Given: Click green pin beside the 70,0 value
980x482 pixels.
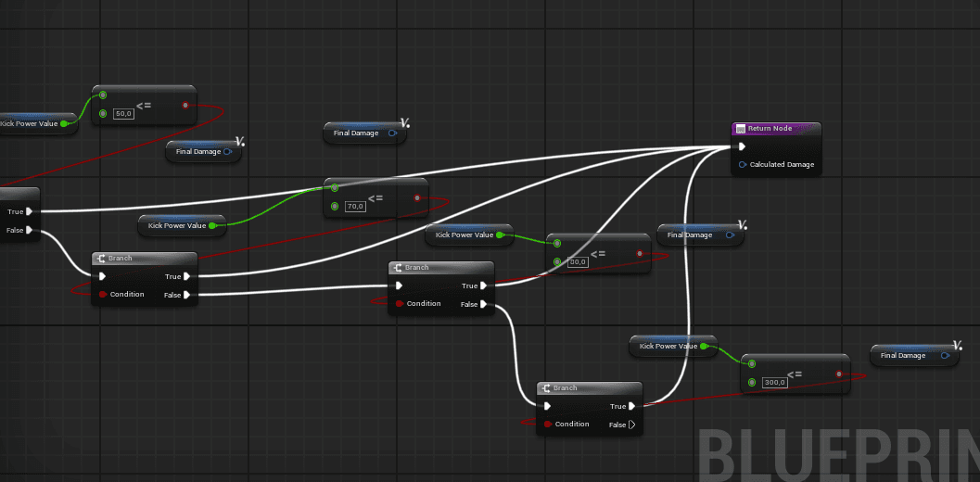Looking at the screenshot, I should click(x=335, y=207).
